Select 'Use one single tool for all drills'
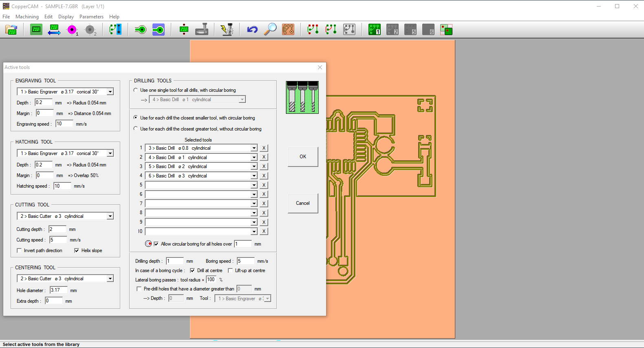Viewport: 644px width, 348px height. [x=136, y=90]
